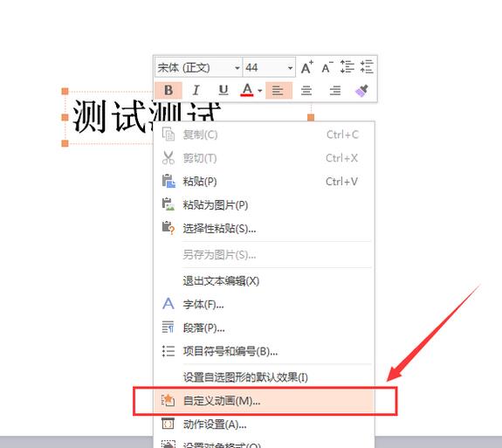Click the line spacing icon in mini toolbar
The image size is (502, 448).
click(x=347, y=67)
